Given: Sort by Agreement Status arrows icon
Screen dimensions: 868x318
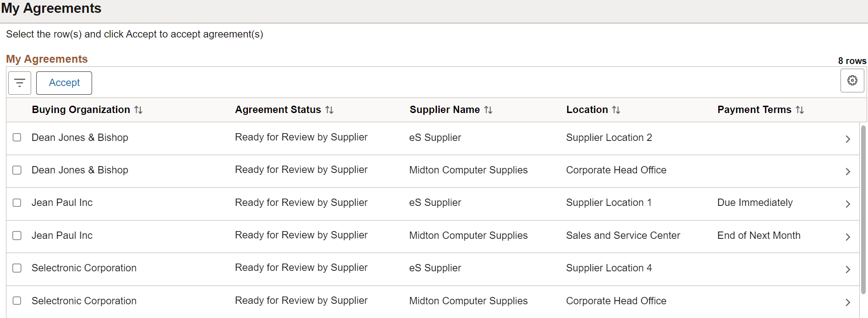Looking at the screenshot, I should click(329, 110).
